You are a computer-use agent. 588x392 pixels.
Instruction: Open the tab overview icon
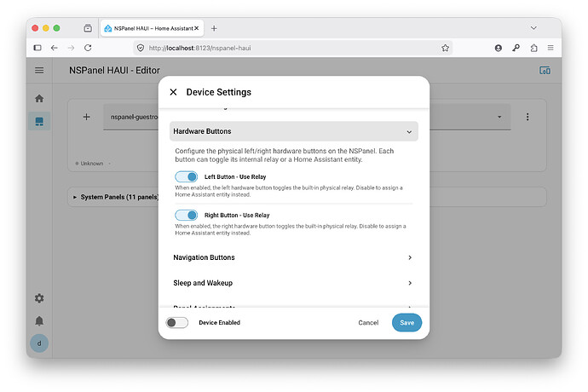[x=88, y=28]
